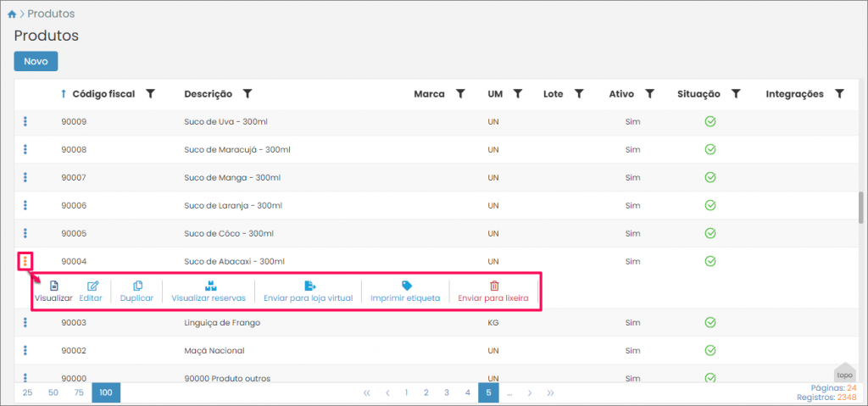Click the Novo button
This screenshot has height=406, width=868.
pos(36,61)
